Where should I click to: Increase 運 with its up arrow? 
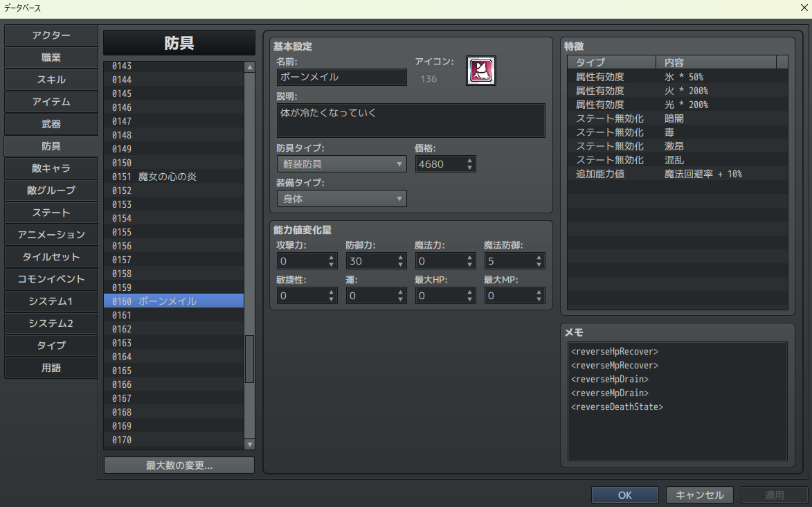pyautogui.click(x=400, y=292)
